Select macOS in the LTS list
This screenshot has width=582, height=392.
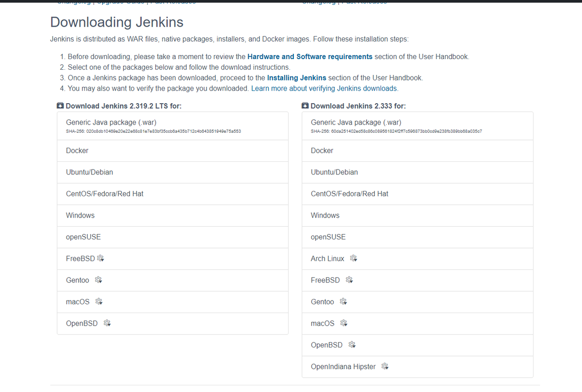point(173,301)
